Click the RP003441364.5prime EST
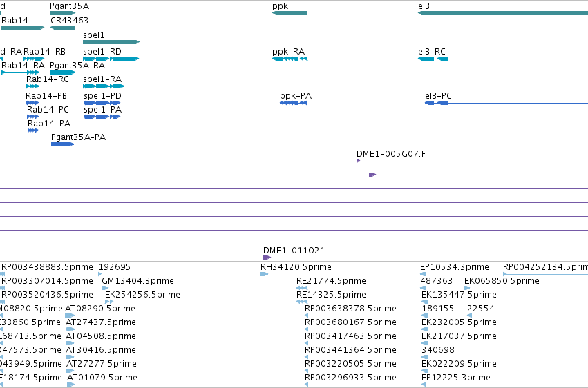Image resolution: width=588 pixels, height=388 pixels. [x=306, y=358]
